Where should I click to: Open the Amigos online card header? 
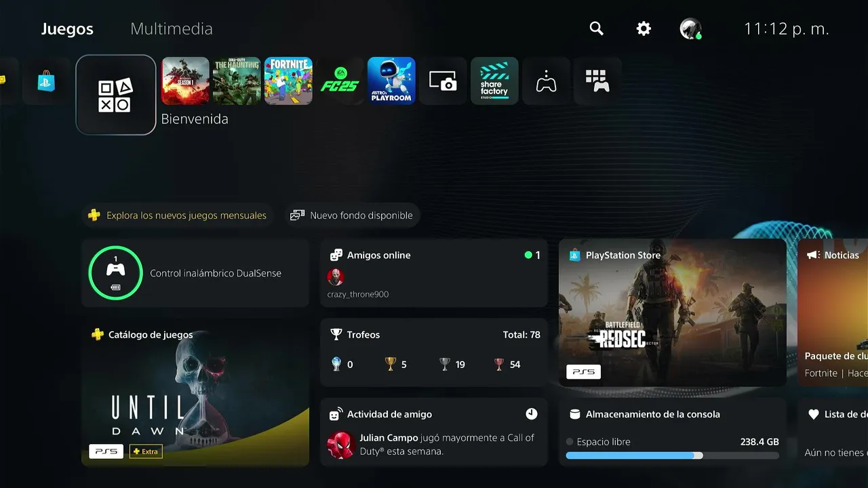pyautogui.click(x=370, y=256)
